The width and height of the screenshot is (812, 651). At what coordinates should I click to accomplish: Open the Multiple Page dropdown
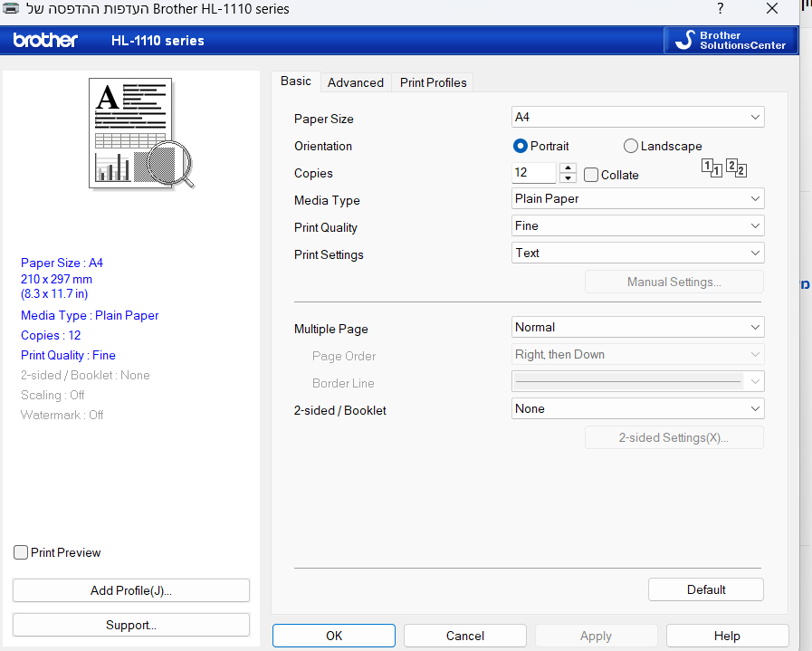tap(637, 328)
